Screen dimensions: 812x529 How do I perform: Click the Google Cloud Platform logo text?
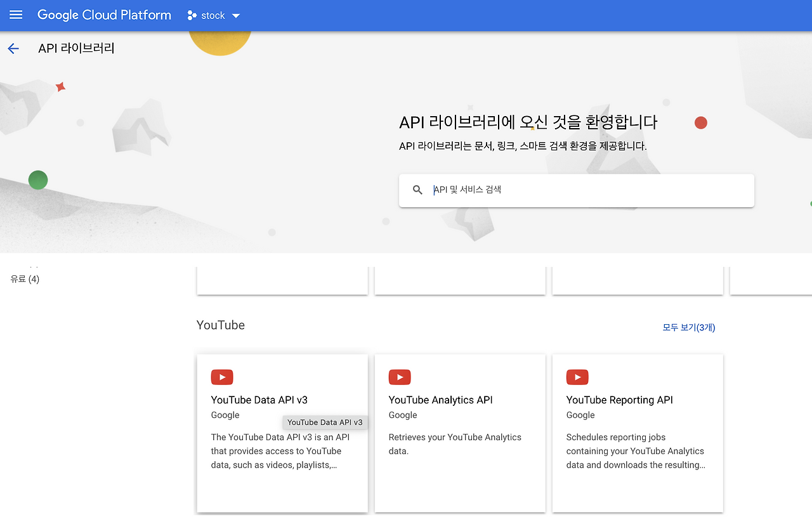pyautogui.click(x=104, y=15)
